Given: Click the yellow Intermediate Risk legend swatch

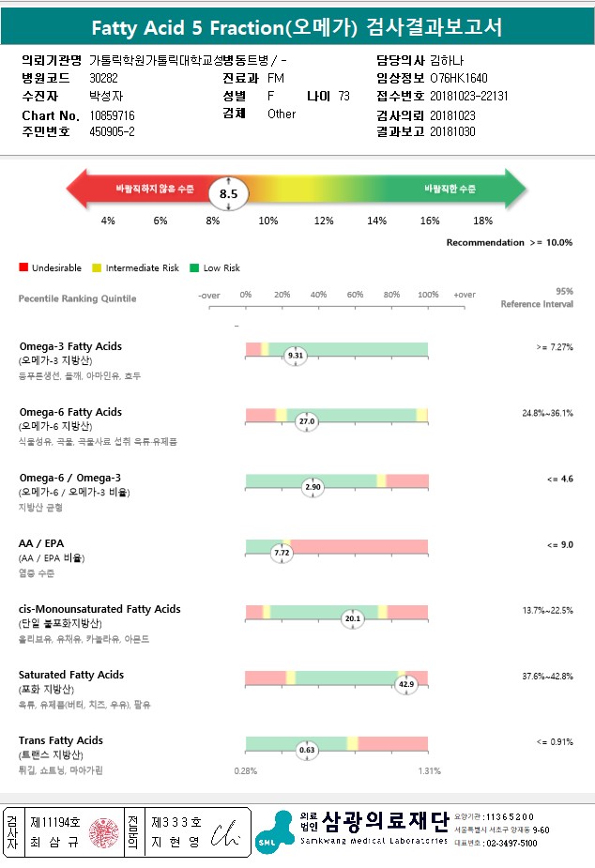Looking at the screenshot, I should point(97,268).
